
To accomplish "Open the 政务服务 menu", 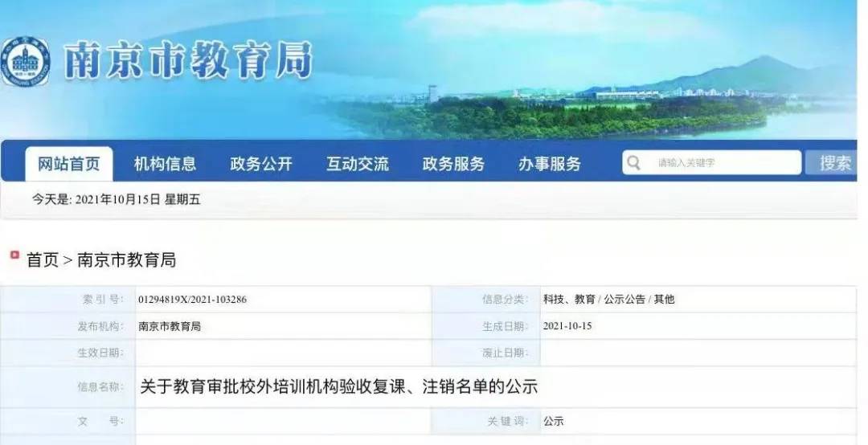I will (453, 164).
